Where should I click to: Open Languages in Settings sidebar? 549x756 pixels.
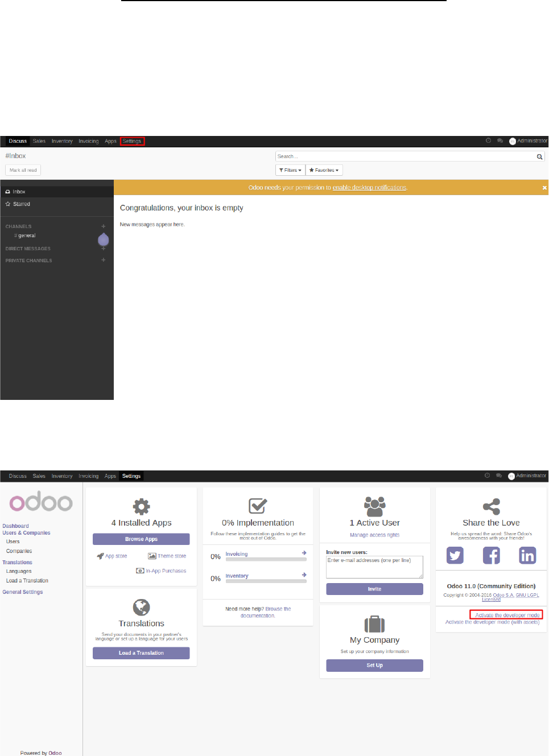[19, 571]
